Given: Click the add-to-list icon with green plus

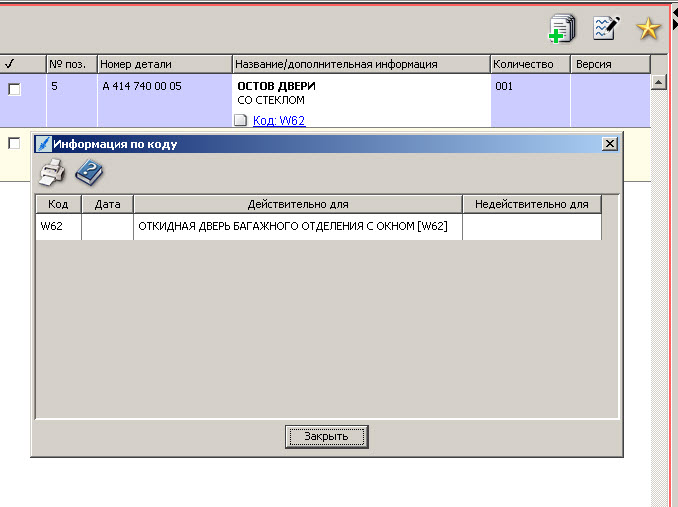Looking at the screenshot, I should pyautogui.click(x=563, y=29).
